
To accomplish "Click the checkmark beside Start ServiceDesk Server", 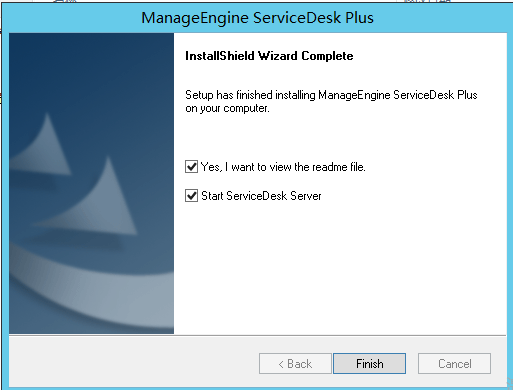I will 191,196.
